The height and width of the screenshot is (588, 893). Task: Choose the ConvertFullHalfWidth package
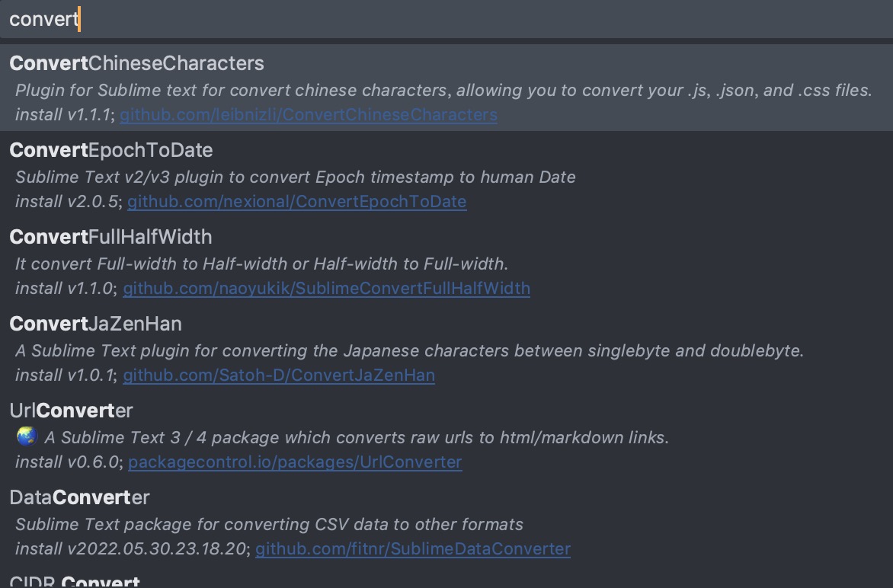pyautogui.click(x=446, y=261)
